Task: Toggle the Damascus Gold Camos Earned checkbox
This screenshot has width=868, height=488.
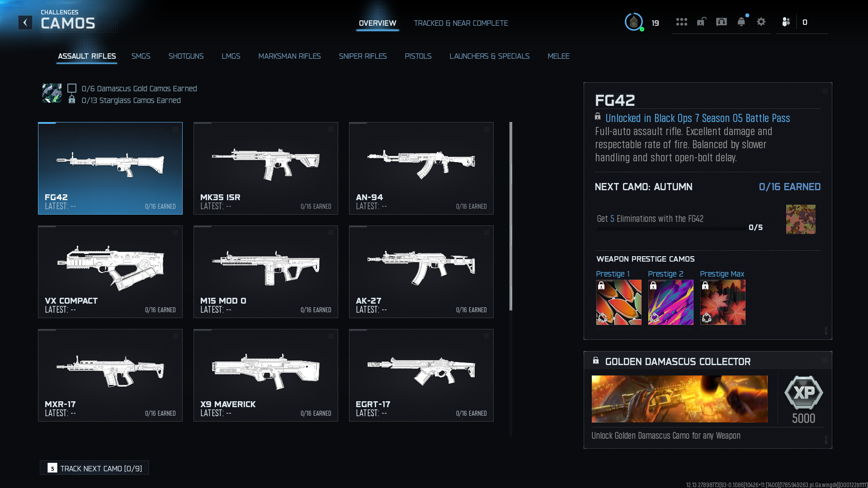Action: (72, 88)
